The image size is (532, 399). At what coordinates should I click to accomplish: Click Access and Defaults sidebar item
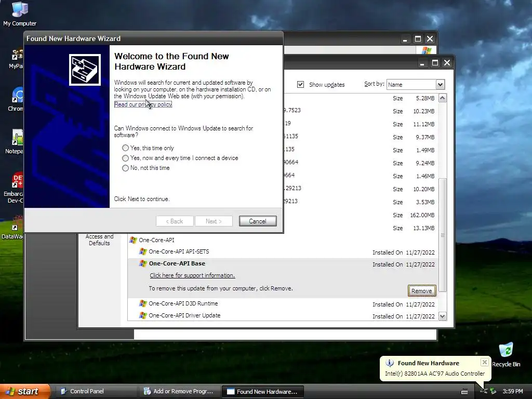tap(99, 240)
